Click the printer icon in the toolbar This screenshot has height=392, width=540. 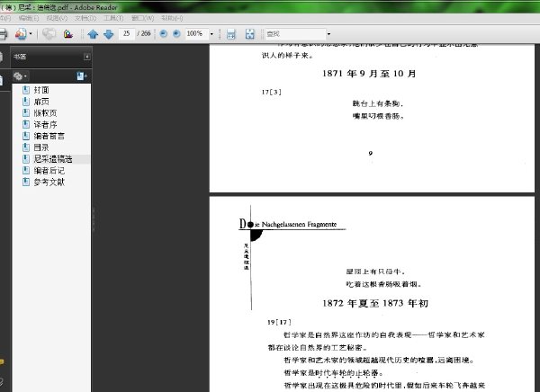pos(3,34)
